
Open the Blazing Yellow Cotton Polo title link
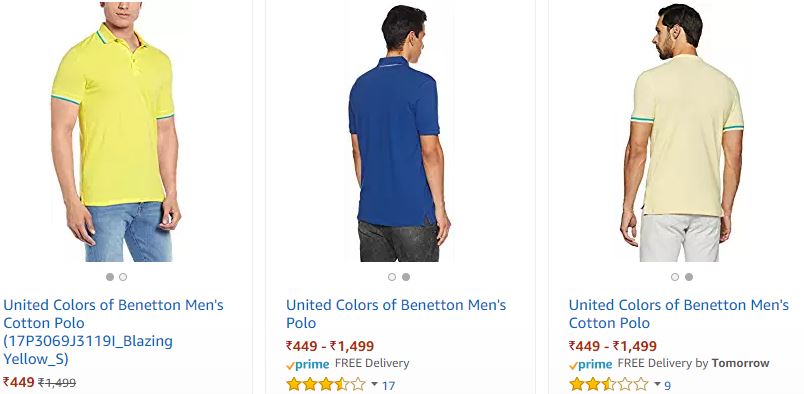pyautogui.click(x=113, y=332)
